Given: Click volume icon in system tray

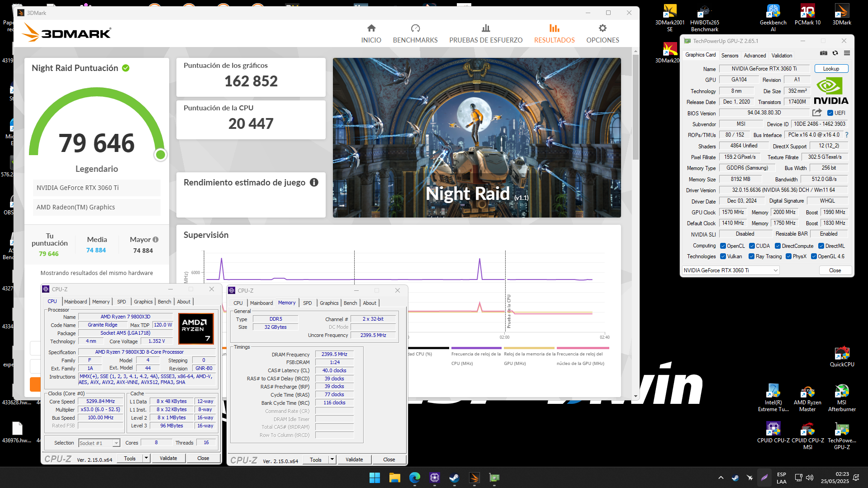Looking at the screenshot, I should click(809, 478).
